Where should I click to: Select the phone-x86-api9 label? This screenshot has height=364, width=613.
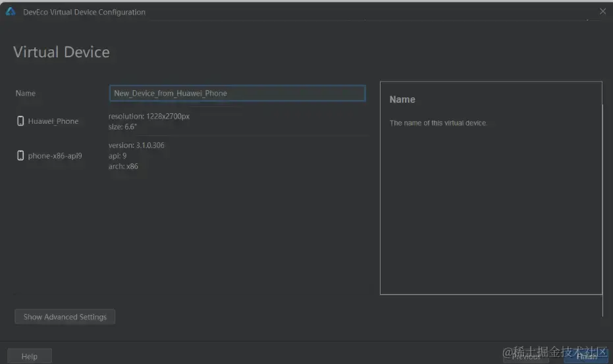point(55,155)
